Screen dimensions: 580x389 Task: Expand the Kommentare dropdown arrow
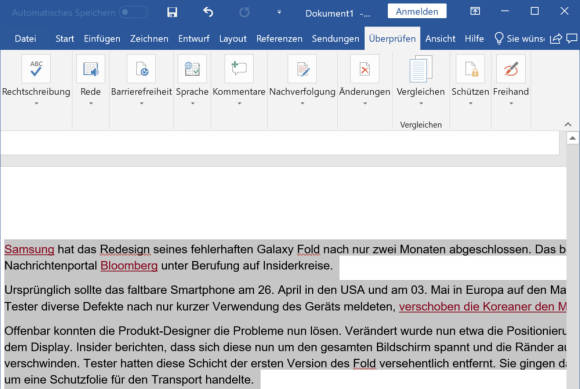[239, 103]
